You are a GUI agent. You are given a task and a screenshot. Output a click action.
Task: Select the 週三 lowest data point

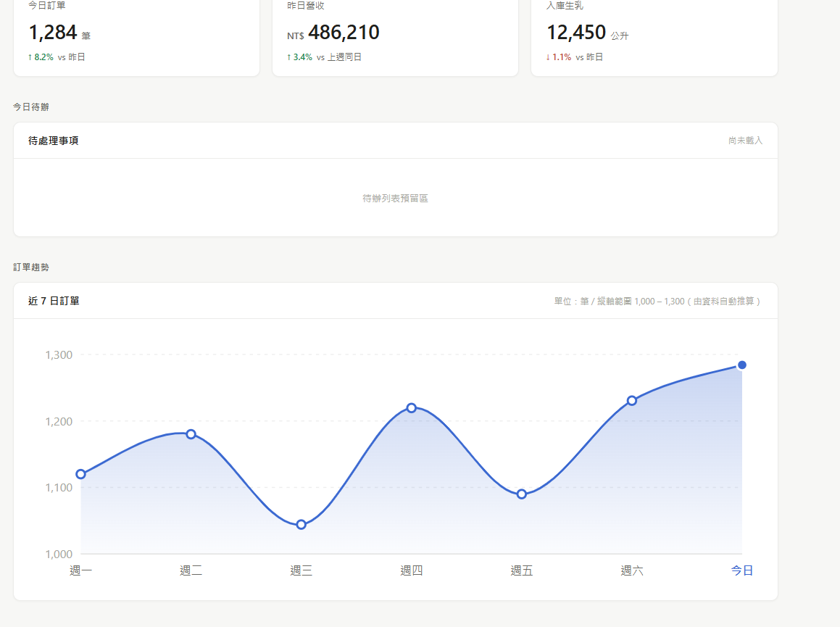(x=302, y=524)
